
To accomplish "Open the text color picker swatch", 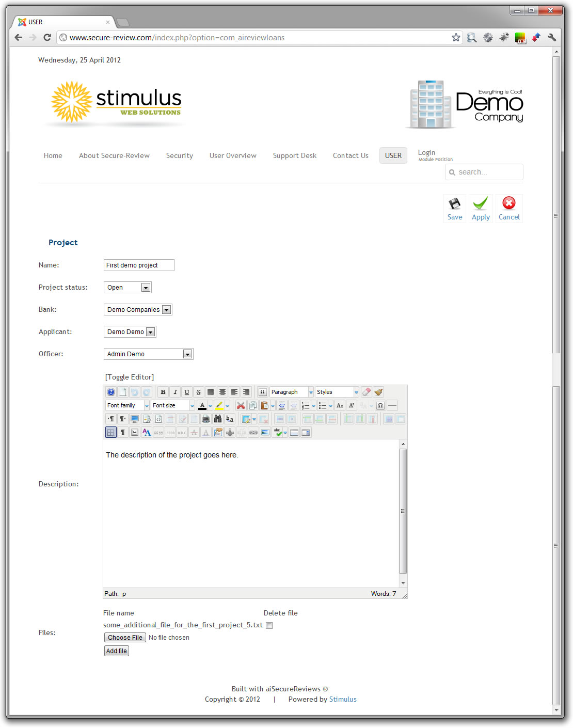I will tap(202, 406).
